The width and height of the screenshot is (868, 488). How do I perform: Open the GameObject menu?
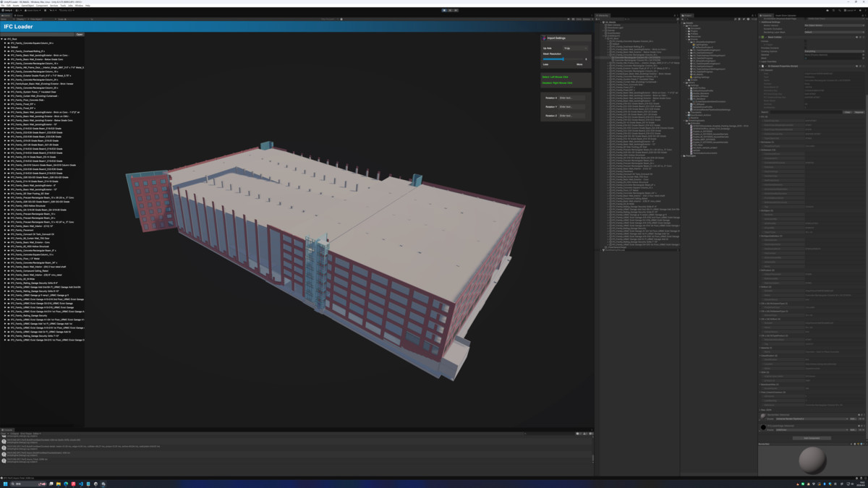[x=27, y=5]
